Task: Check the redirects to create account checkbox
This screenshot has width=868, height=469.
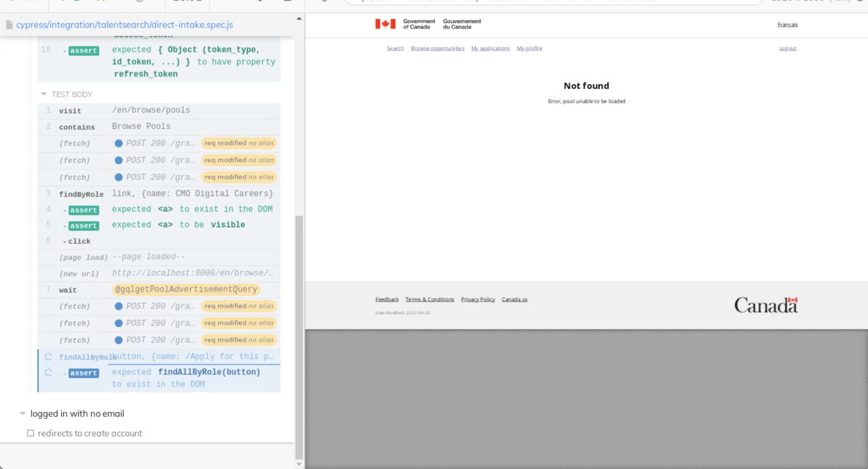Action: [x=31, y=433]
